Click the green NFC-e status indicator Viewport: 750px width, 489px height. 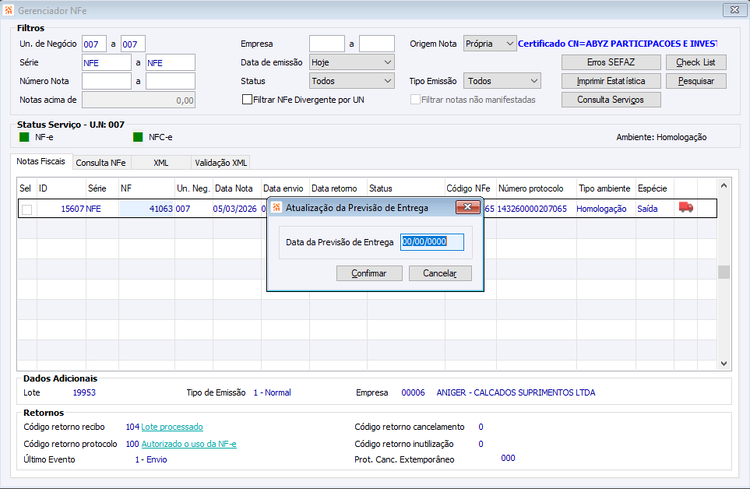coord(138,137)
